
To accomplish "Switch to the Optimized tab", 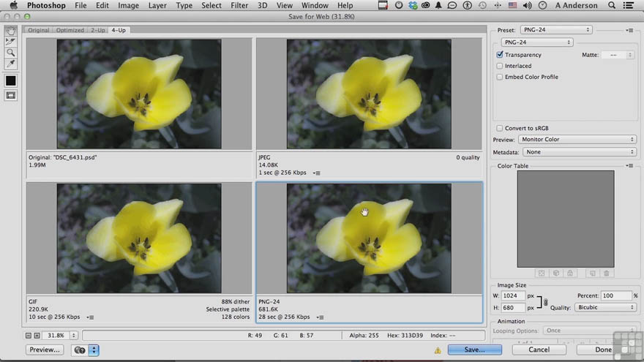I will click(70, 30).
